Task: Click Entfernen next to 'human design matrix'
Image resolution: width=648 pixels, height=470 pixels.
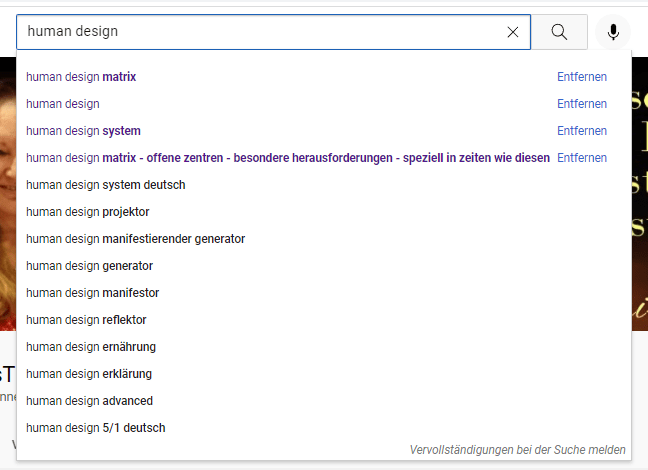Action: tap(582, 77)
